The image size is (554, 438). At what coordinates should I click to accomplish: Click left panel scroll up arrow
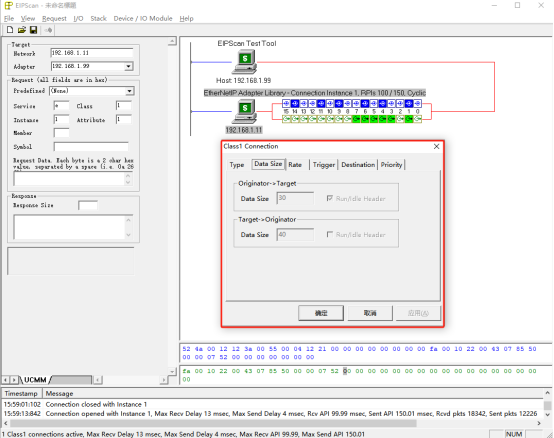click(172, 41)
